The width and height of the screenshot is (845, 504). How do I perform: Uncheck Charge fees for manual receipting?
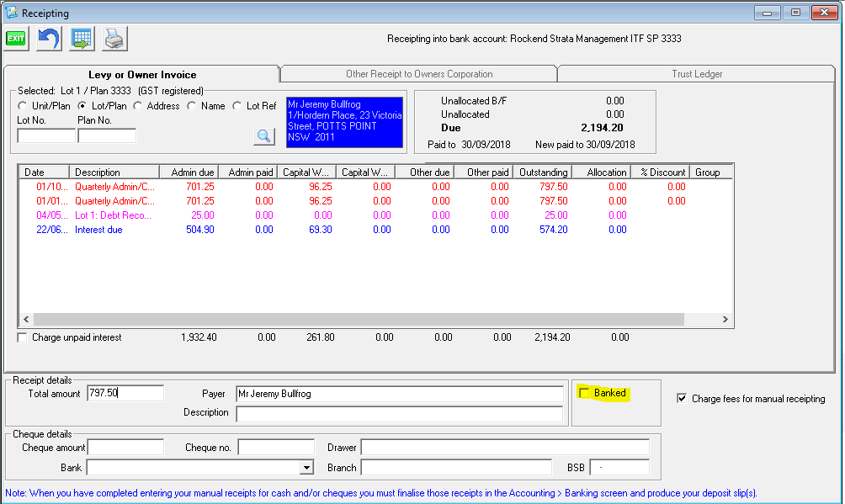682,399
